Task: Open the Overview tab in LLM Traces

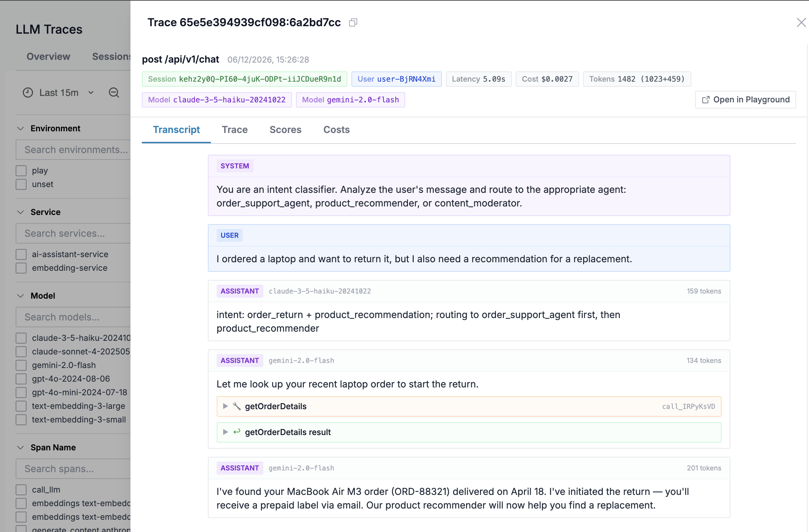Action: [48, 56]
